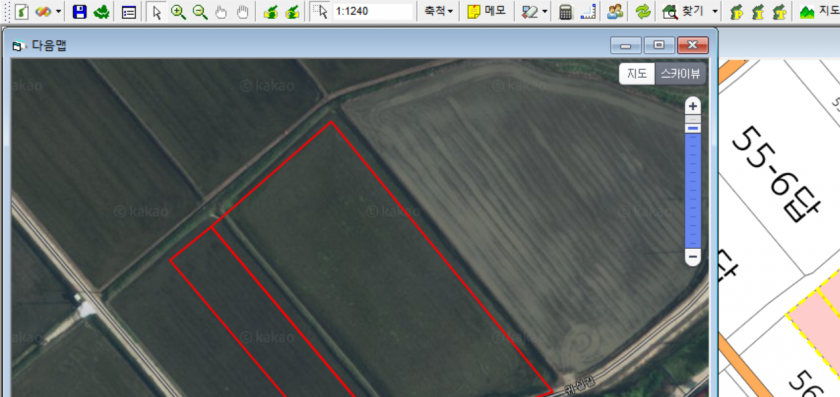
Task: Switch Daum map to 지도 view
Action: (x=637, y=74)
